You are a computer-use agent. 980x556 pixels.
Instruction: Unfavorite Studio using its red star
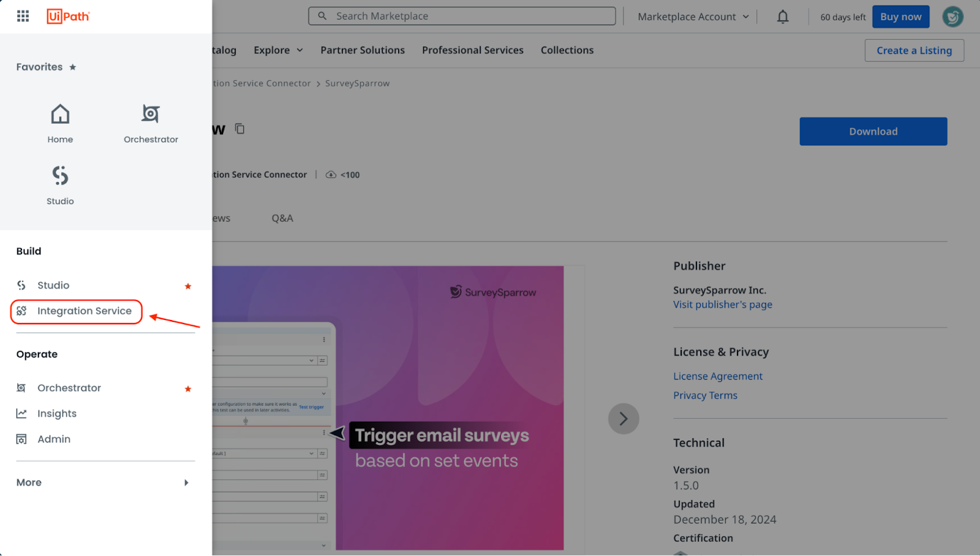[x=188, y=286]
